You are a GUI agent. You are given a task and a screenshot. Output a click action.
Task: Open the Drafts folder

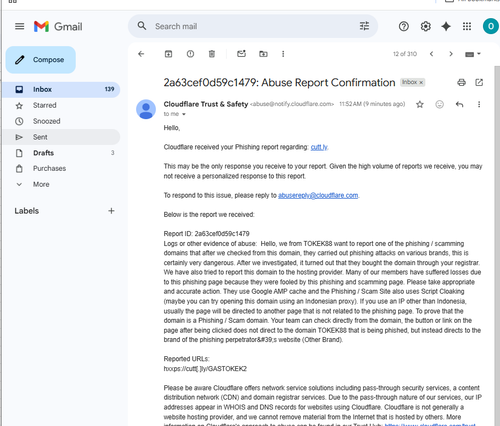[x=61, y=153]
